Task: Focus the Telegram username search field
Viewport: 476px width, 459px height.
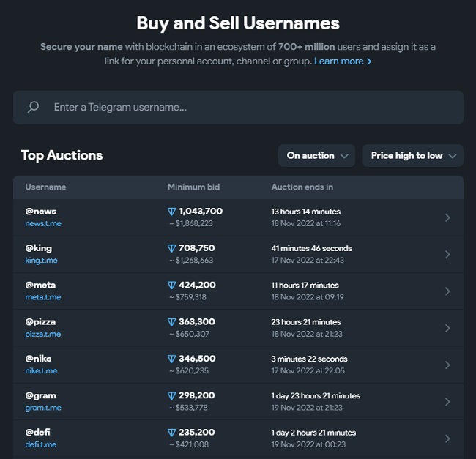Action: click(249, 108)
